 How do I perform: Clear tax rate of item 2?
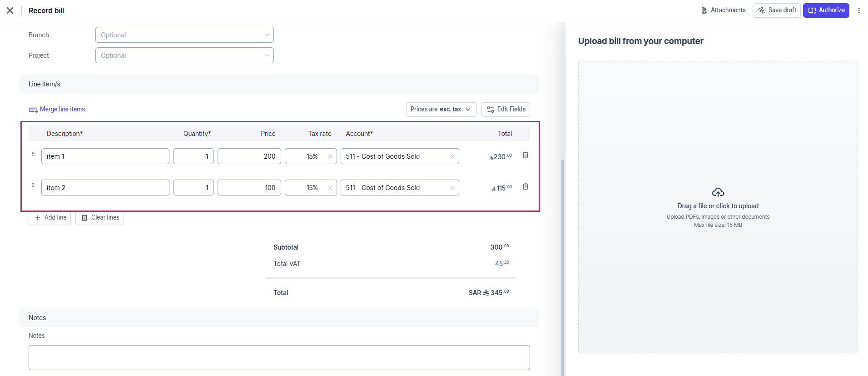330,188
